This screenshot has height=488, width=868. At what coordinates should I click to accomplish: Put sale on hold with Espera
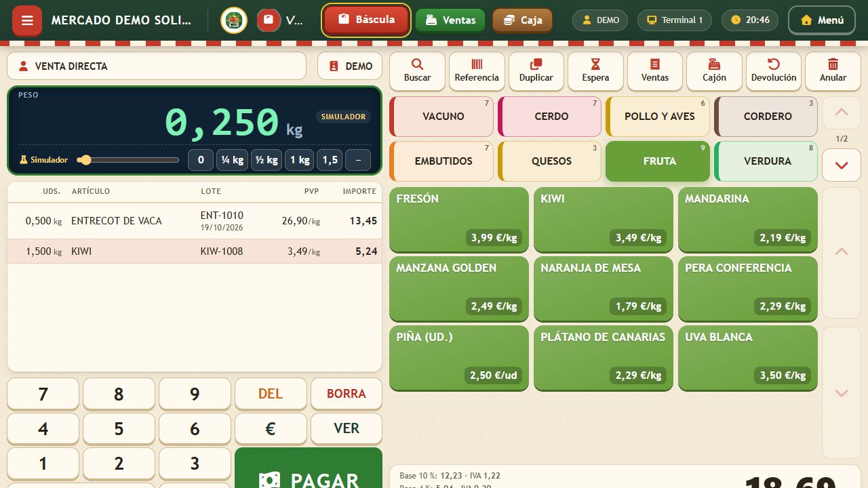tap(595, 71)
